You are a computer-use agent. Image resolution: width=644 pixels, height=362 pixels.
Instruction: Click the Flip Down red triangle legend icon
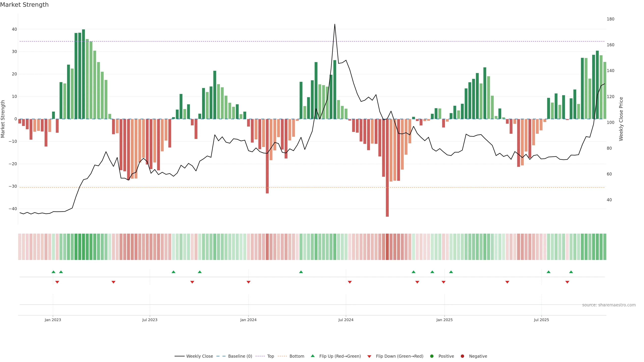click(369, 356)
